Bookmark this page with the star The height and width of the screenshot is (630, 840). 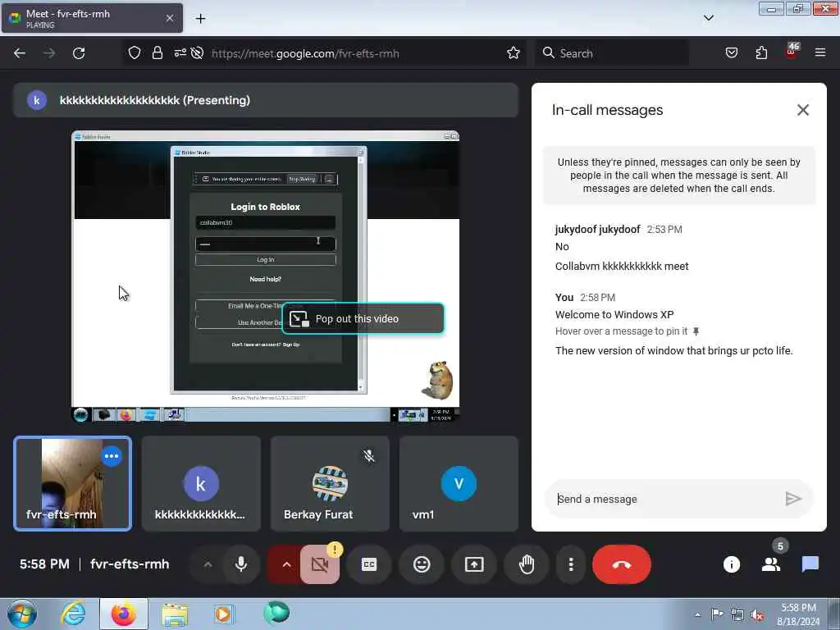(514, 53)
